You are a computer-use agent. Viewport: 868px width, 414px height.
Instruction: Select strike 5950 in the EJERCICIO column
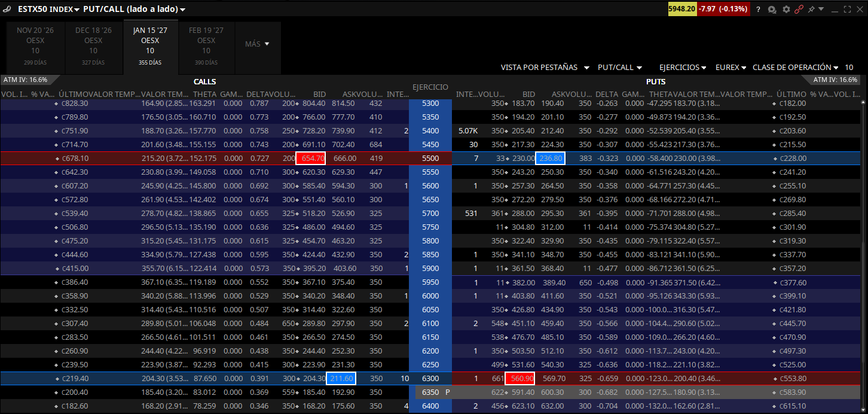(430, 282)
